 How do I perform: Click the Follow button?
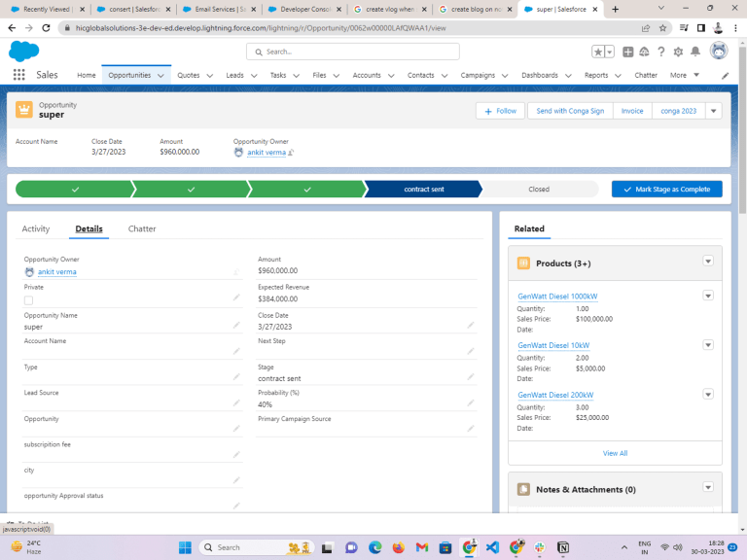click(500, 111)
